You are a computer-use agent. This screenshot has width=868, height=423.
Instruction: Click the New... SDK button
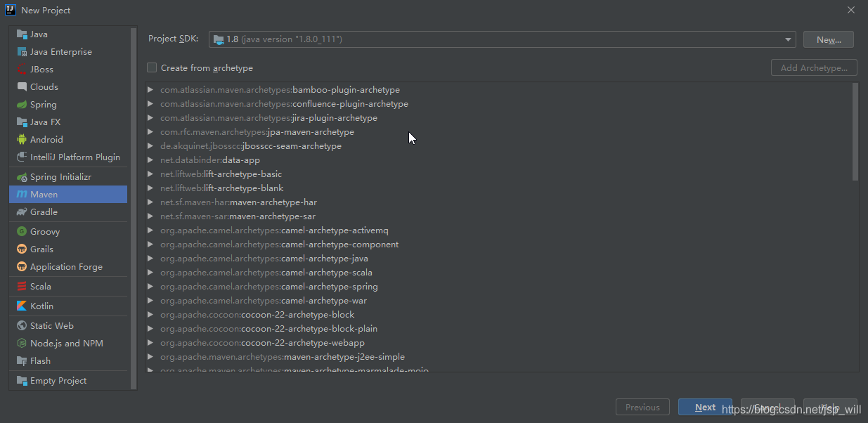click(829, 39)
